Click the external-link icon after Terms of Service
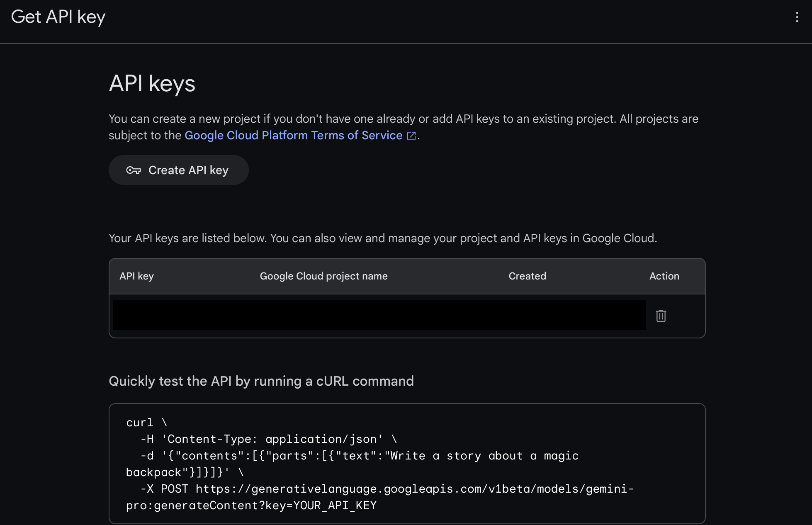812x525 pixels. tap(411, 136)
